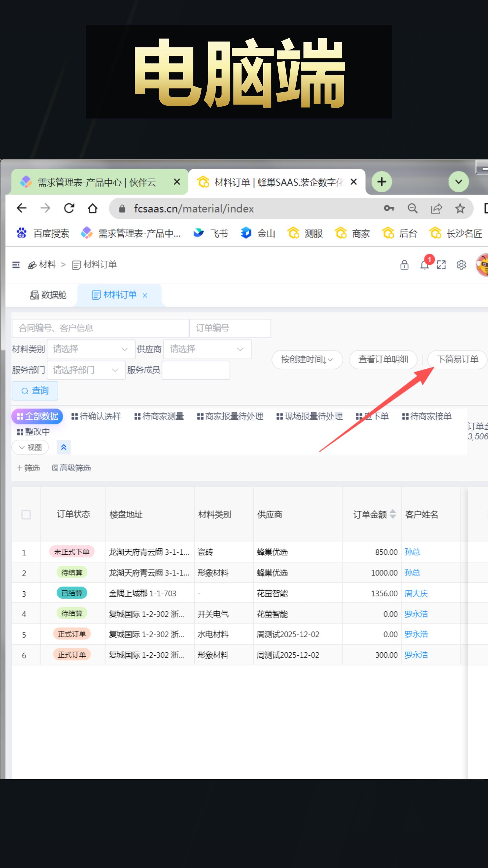Viewport: 488px width, 868px height.
Task: Switch to the 数据舱 tab
Action: (48, 295)
